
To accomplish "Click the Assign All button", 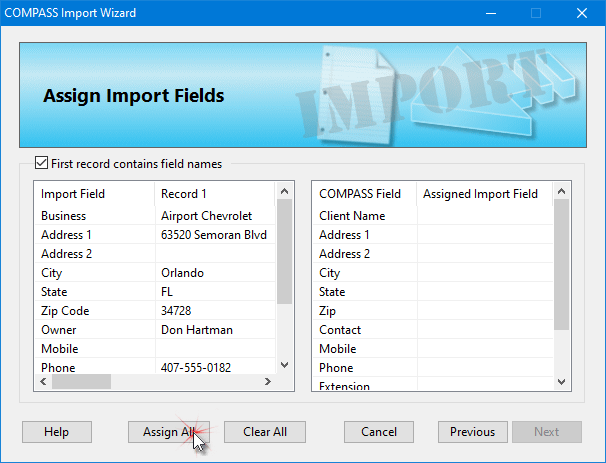I will (x=169, y=432).
